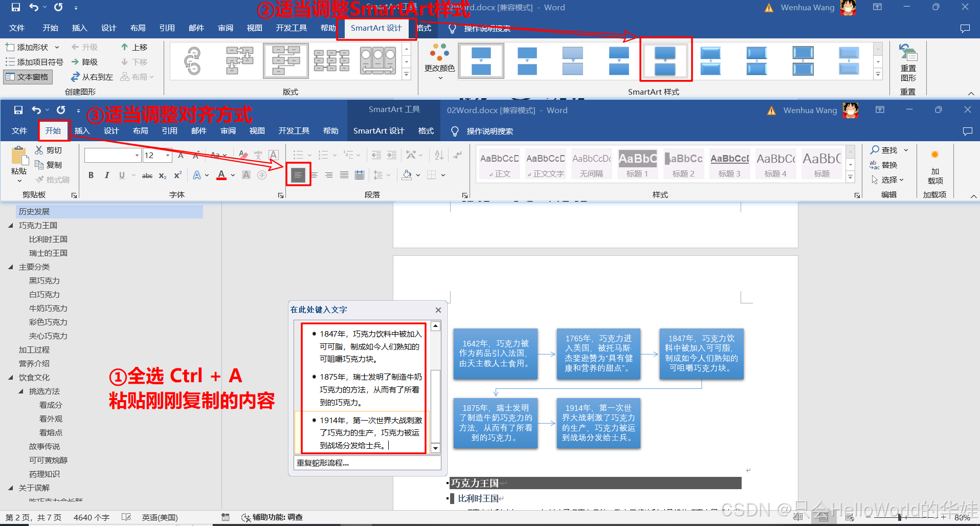This screenshot has height=526, width=980.
Task: Click Save icon in upper Word window
Action: click(16, 7)
